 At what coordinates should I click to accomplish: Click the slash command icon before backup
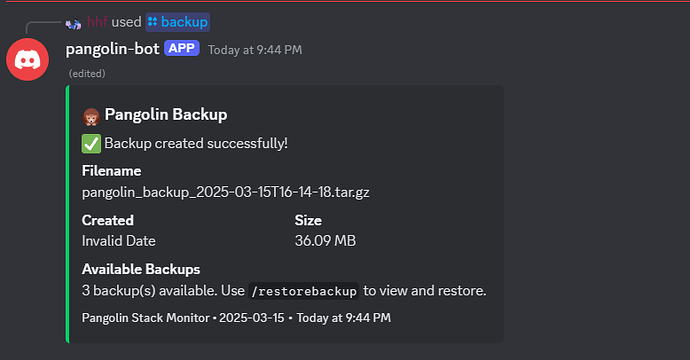point(153,22)
